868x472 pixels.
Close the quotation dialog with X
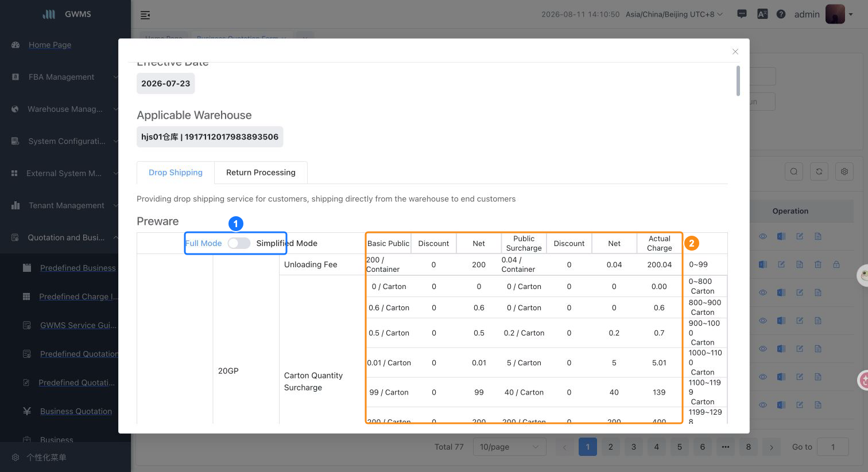(x=735, y=52)
